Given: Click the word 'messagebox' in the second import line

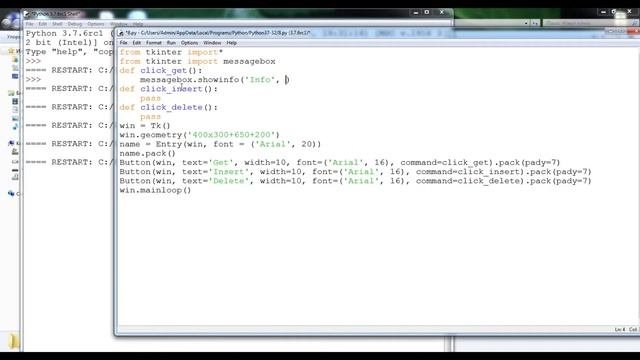Looking at the screenshot, I should pyautogui.click(x=249, y=62).
